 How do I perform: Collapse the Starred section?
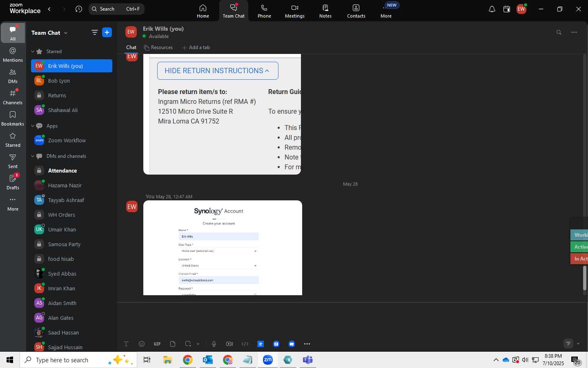(x=33, y=52)
